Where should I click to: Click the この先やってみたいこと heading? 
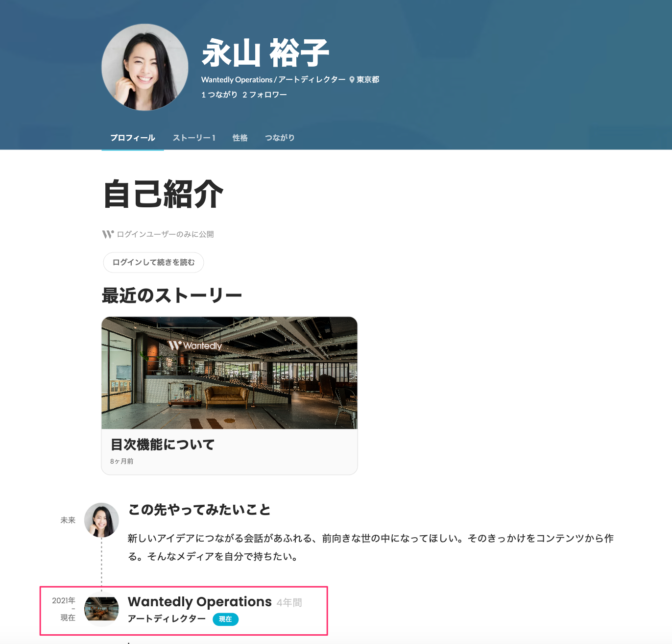click(199, 510)
